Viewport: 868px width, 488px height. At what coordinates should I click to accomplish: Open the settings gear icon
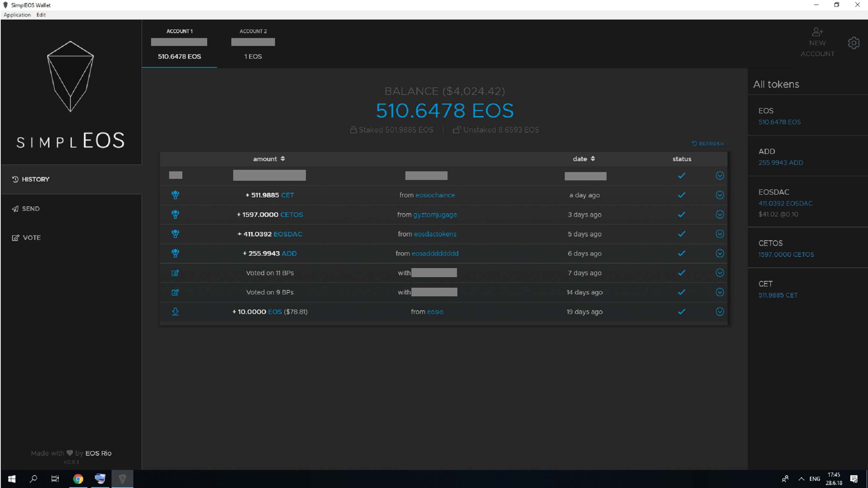854,43
